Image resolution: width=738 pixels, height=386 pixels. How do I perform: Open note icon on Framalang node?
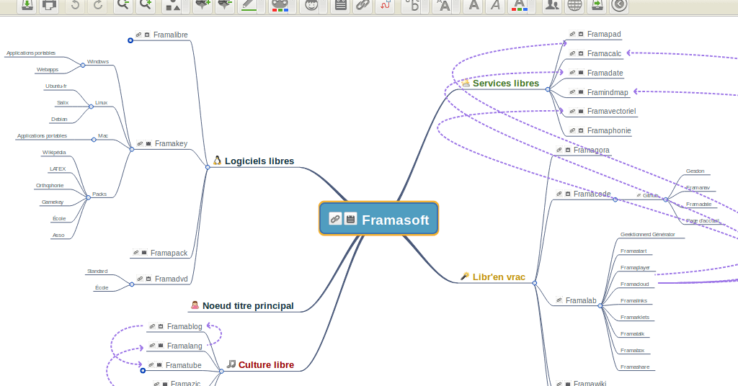coord(160,346)
